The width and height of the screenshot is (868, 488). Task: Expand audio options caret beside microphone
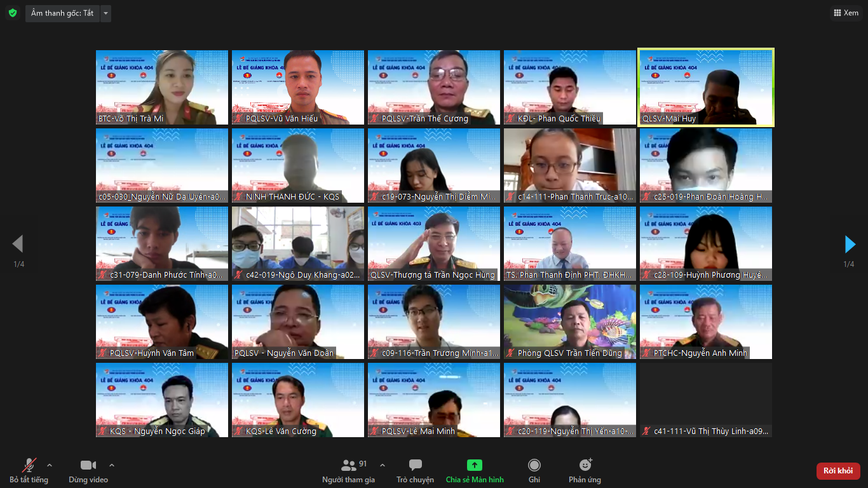coord(50,465)
